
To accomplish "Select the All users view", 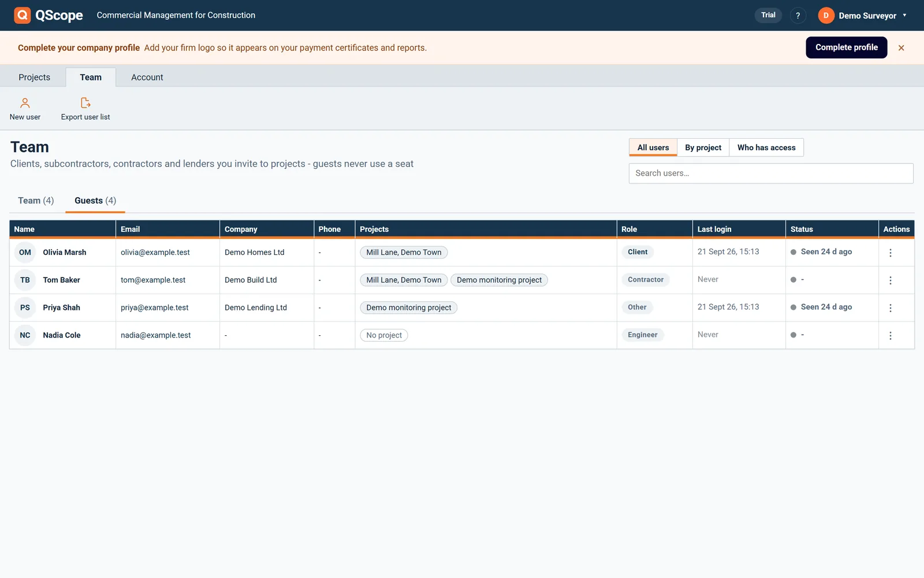I will coord(653,147).
